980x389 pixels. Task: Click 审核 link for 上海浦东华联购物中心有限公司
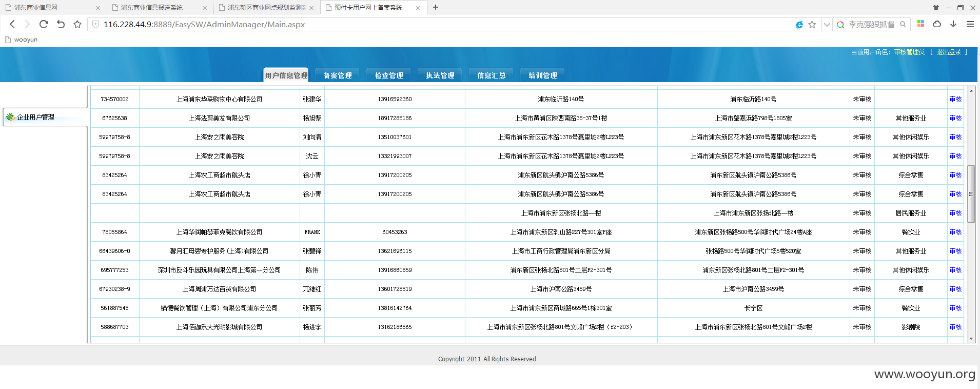point(955,99)
